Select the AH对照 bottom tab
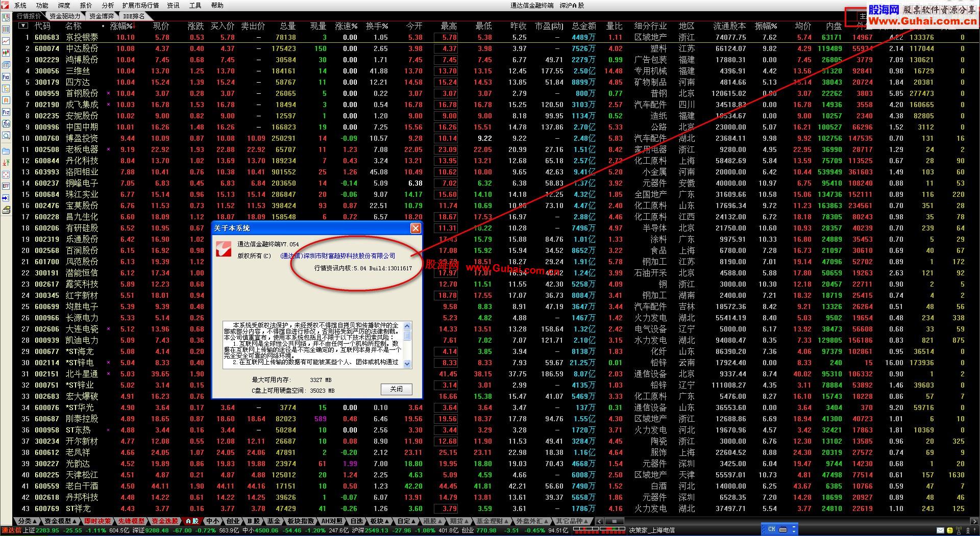This screenshot has height=536, width=980. coord(331,521)
